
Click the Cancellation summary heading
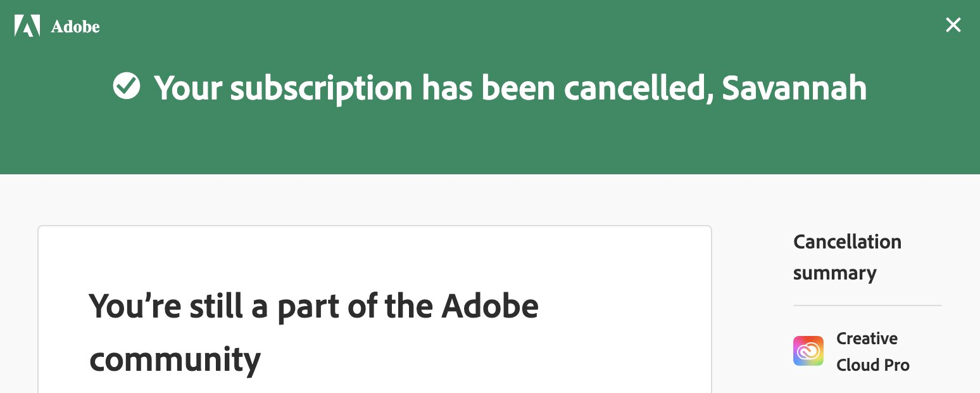[x=847, y=257]
